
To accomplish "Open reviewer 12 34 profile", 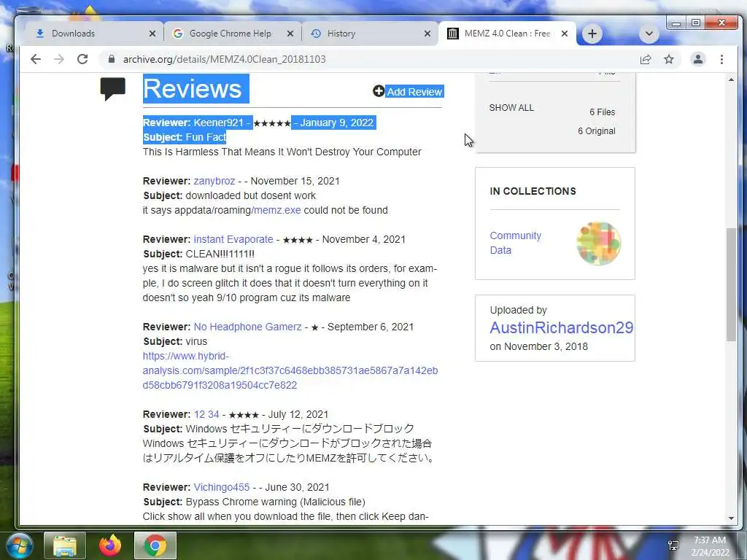I will coord(206,414).
